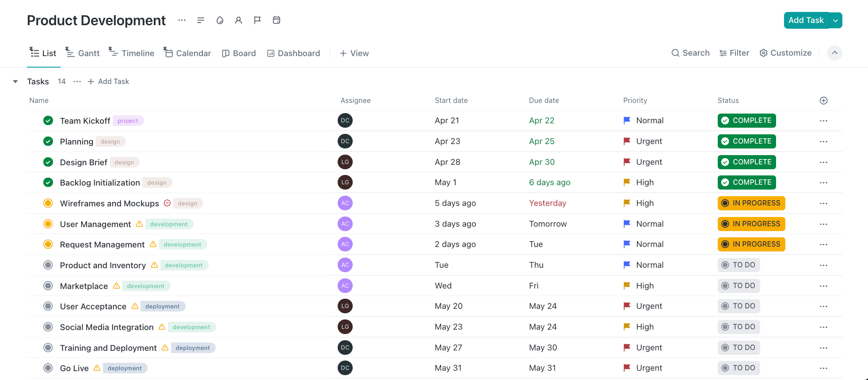The image size is (868, 380).
Task: Switch to the Timeline view tab
Action: tap(132, 53)
